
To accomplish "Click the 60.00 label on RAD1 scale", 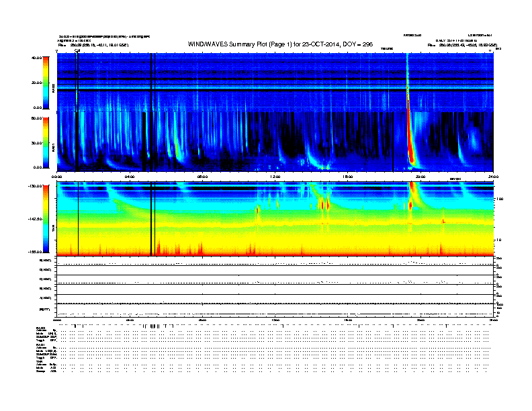I will [x=36, y=118].
